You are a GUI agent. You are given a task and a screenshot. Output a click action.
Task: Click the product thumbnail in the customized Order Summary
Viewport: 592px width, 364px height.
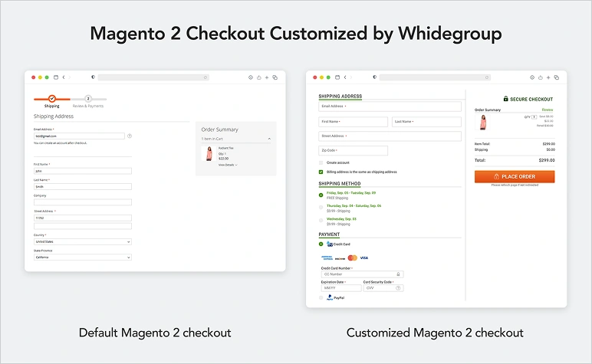pyautogui.click(x=483, y=123)
